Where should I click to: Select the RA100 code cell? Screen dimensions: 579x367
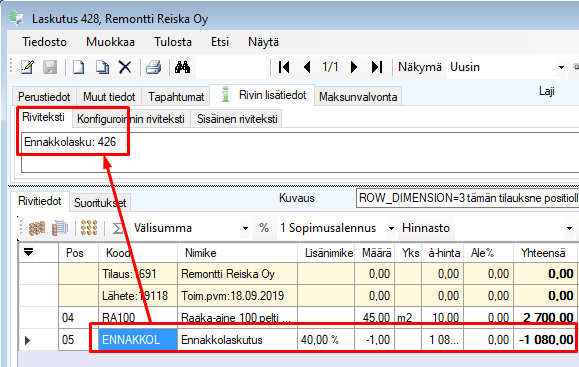138,318
